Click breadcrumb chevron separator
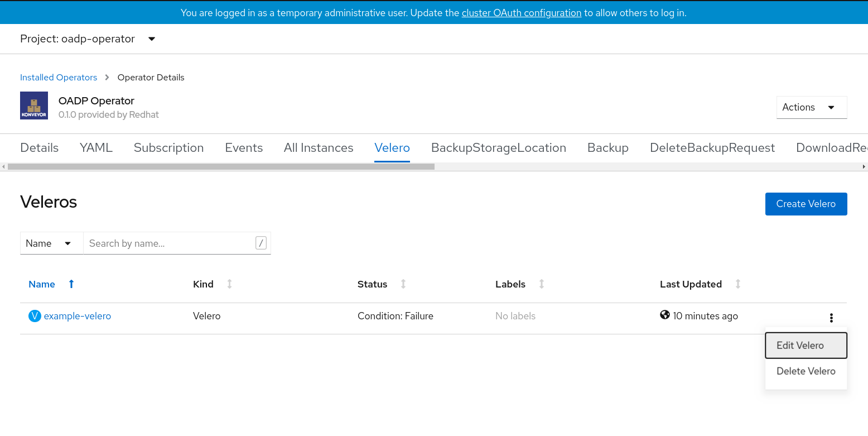Viewport: 868px width, 436px height. 107,77
